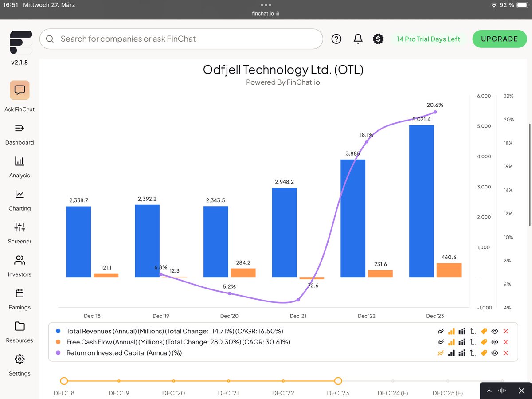Click the Dec '23 free cash flow bar 460.6

coord(449,270)
